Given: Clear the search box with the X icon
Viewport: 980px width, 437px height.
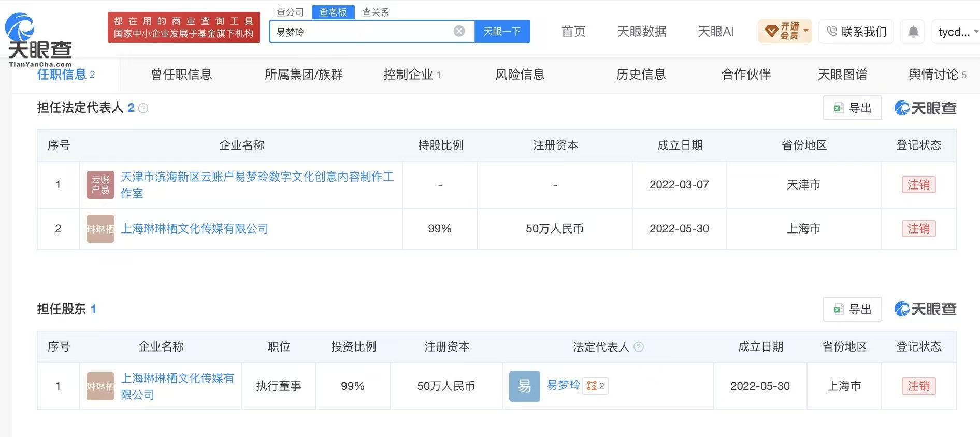Looking at the screenshot, I should [x=459, y=31].
